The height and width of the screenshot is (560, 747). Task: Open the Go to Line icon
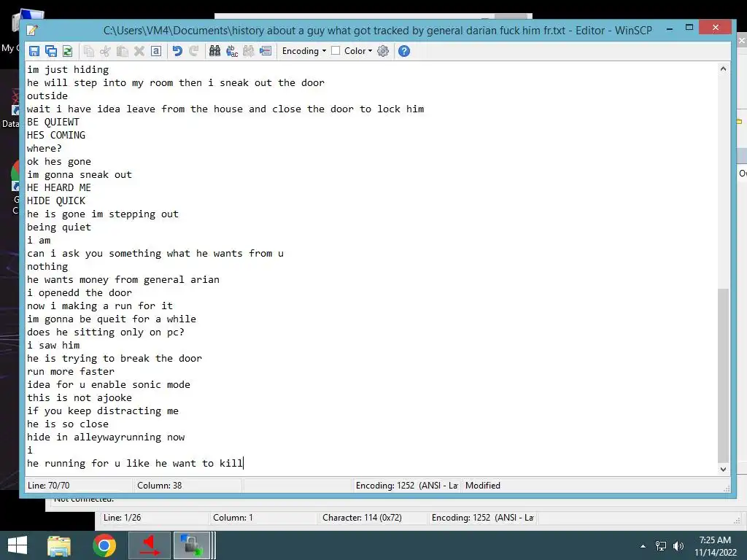(266, 51)
